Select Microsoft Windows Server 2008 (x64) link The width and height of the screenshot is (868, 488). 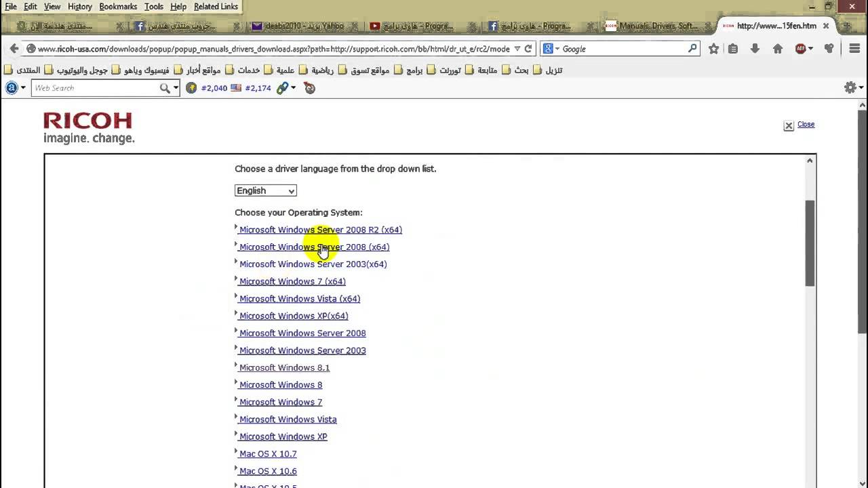tap(314, 247)
